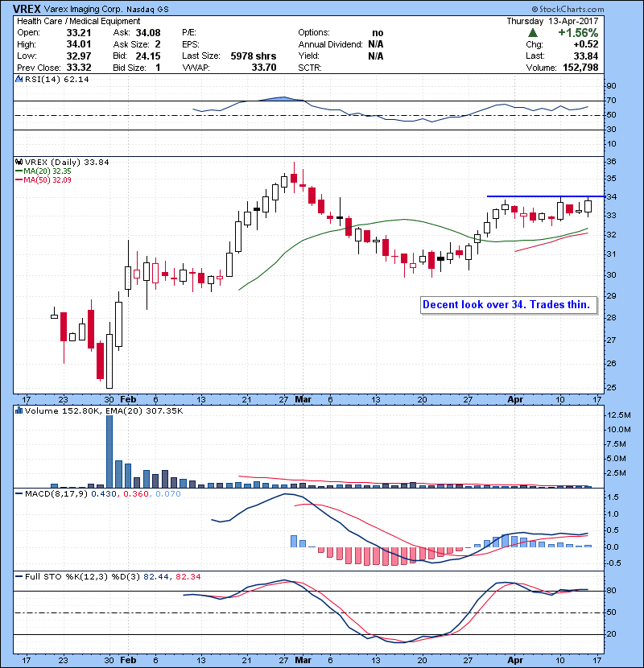Click the Options value 'no'

pyautogui.click(x=378, y=33)
